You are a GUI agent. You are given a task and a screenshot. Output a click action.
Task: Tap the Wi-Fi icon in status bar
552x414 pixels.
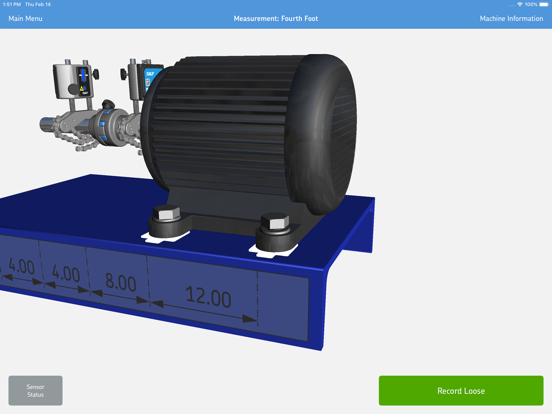520,4
